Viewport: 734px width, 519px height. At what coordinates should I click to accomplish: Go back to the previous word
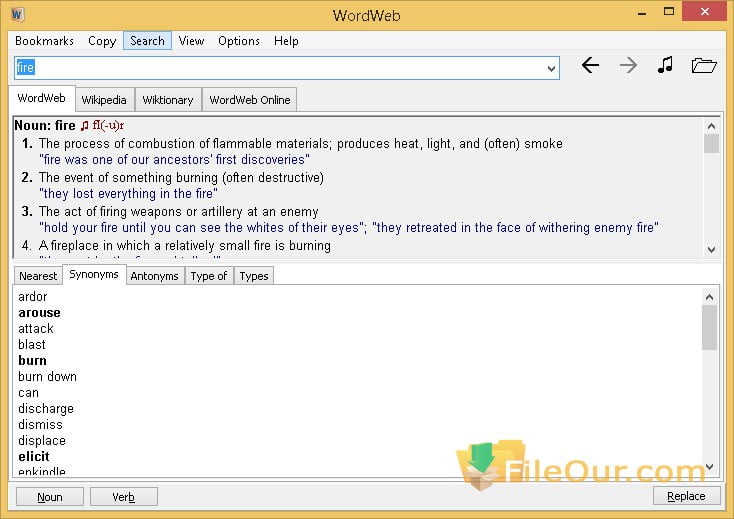tap(590, 65)
